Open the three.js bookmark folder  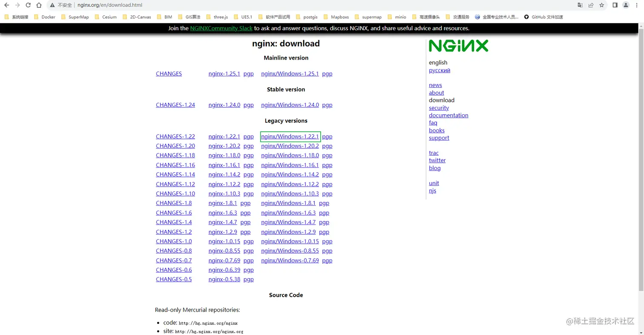(217, 17)
